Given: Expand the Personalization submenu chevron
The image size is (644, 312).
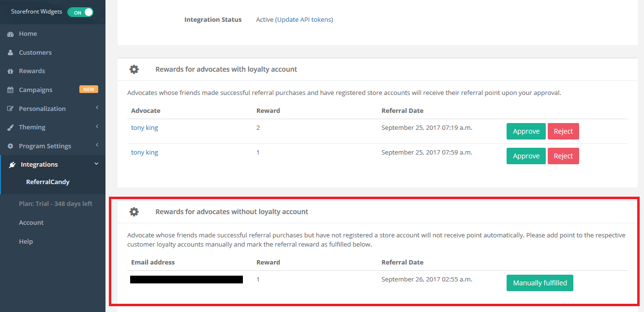Looking at the screenshot, I should 97,108.
